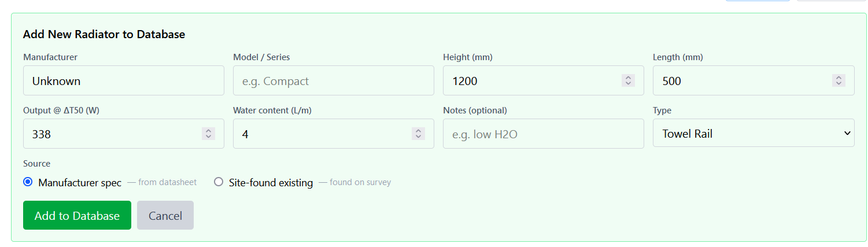Select the Manufacturer spec source option
The height and width of the screenshot is (247, 868).
click(x=28, y=182)
